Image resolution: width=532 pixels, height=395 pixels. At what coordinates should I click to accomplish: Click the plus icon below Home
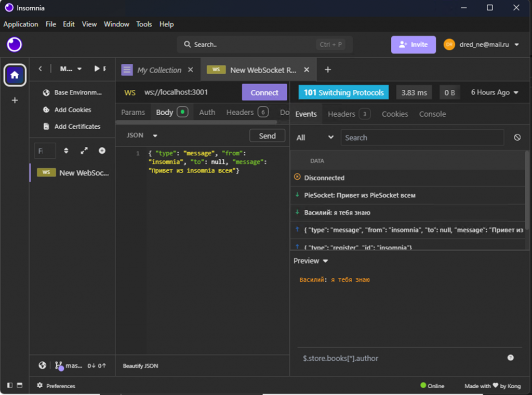[15, 100]
